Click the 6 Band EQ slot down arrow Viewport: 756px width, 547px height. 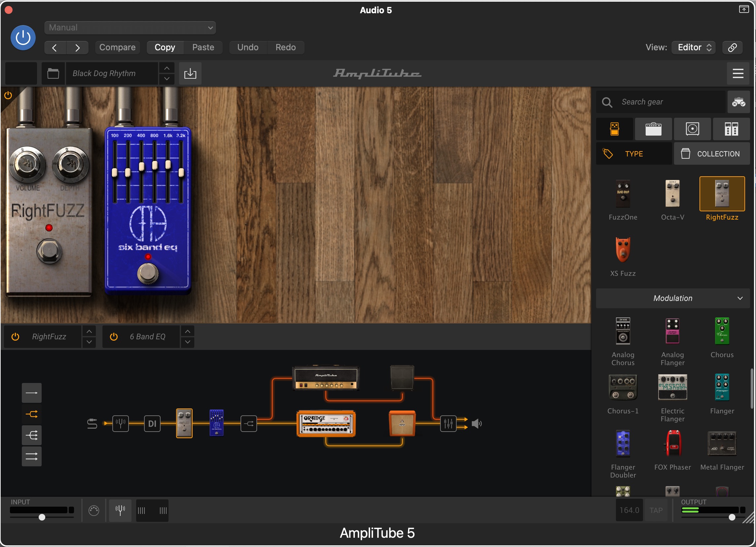tap(188, 342)
